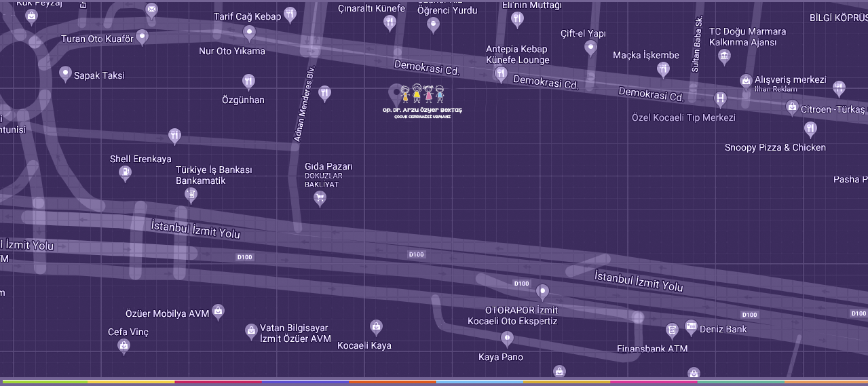
Task: Click the Adnan Menderes Blv. street label
Action: tap(304, 104)
